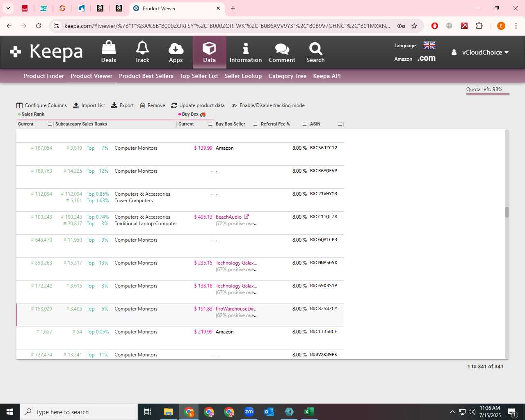Click Tower Computers subcategory text
The image size is (525, 420).
point(134,201)
